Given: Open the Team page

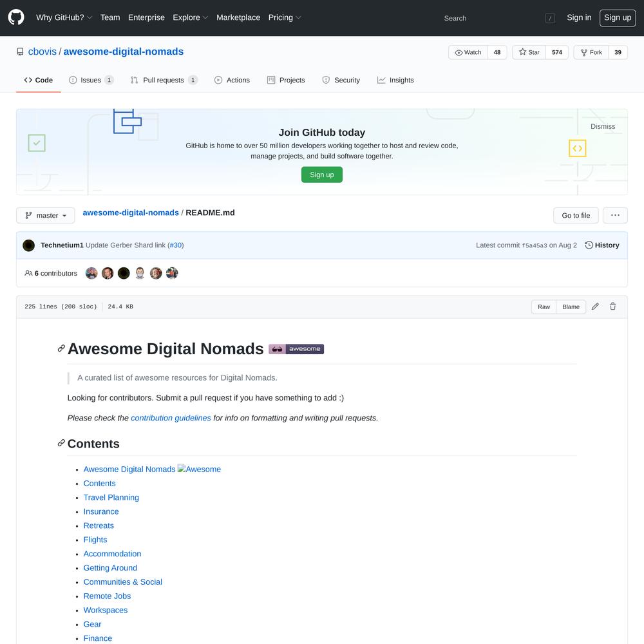Looking at the screenshot, I should (x=110, y=17).
